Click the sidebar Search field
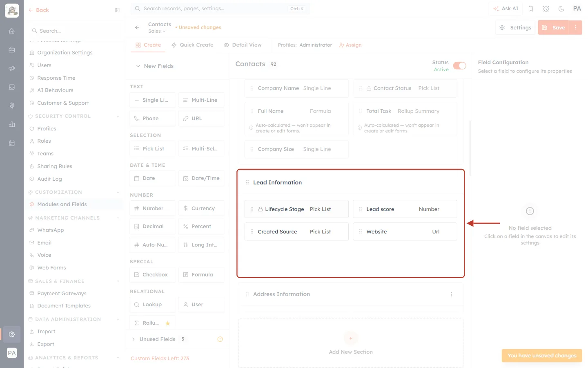The width and height of the screenshot is (588, 368). (x=76, y=31)
